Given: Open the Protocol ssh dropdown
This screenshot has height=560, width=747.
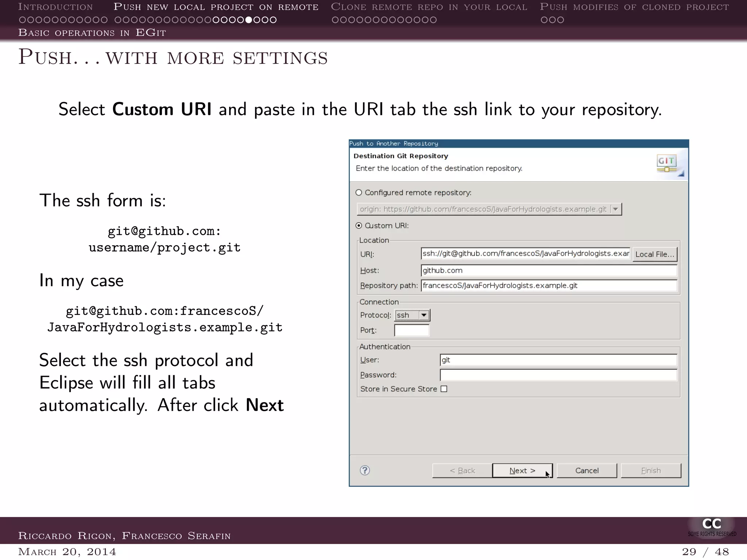Looking at the screenshot, I should [413, 315].
